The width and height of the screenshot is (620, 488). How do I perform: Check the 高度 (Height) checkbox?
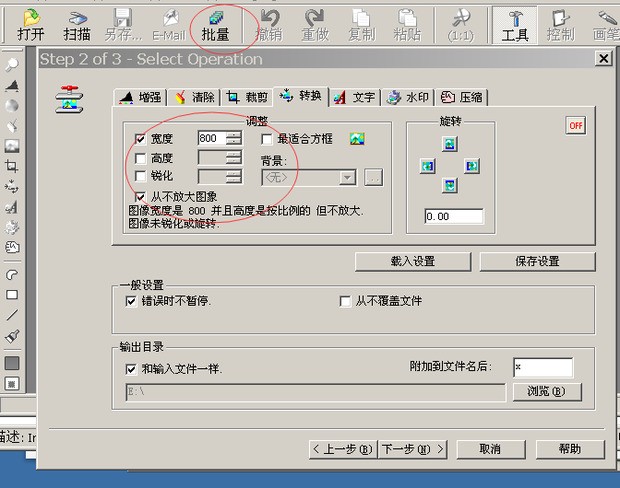(x=140, y=159)
